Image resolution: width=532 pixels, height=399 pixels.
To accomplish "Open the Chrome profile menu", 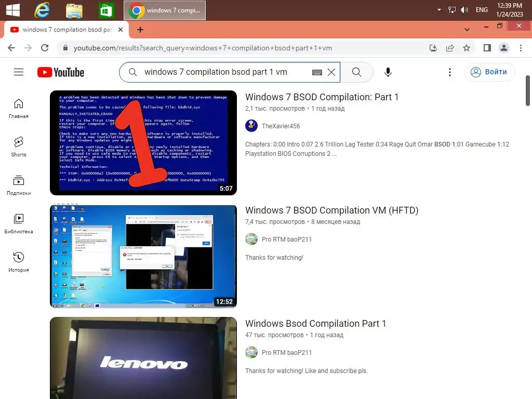I will (x=504, y=48).
